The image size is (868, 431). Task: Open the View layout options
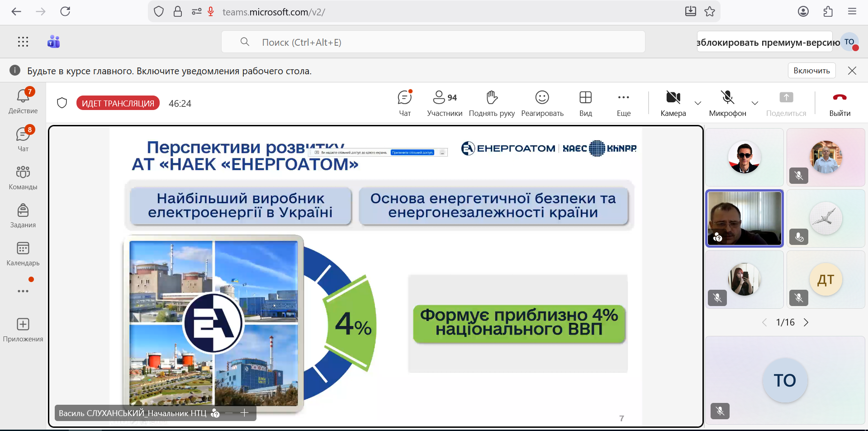tap(585, 103)
